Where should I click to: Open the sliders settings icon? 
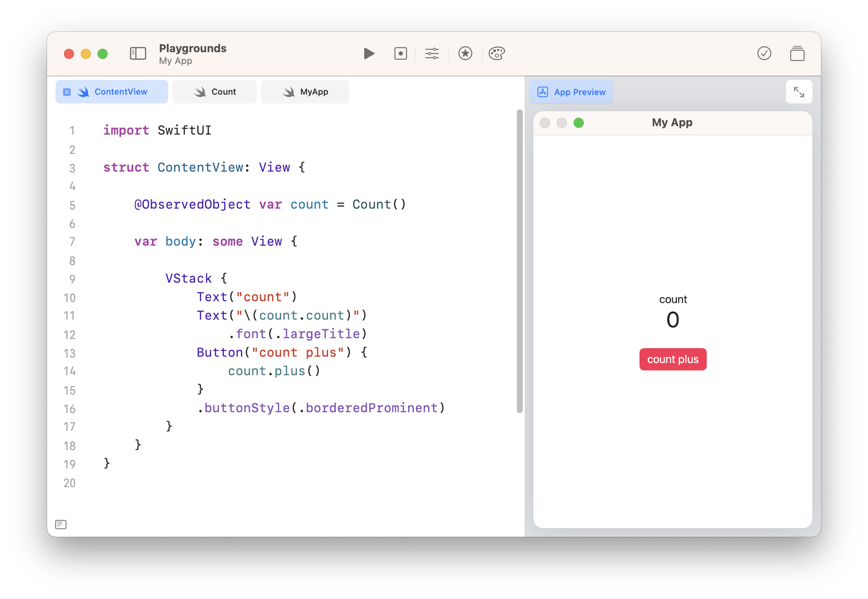432,53
